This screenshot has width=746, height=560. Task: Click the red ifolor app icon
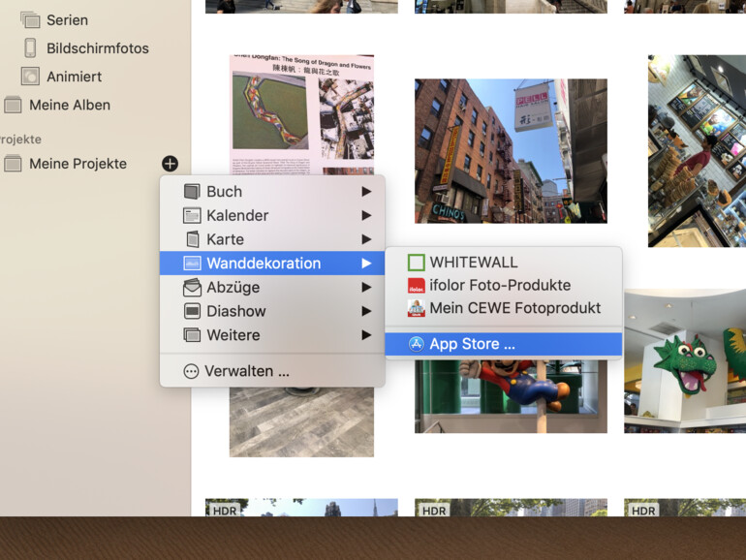[x=417, y=285]
